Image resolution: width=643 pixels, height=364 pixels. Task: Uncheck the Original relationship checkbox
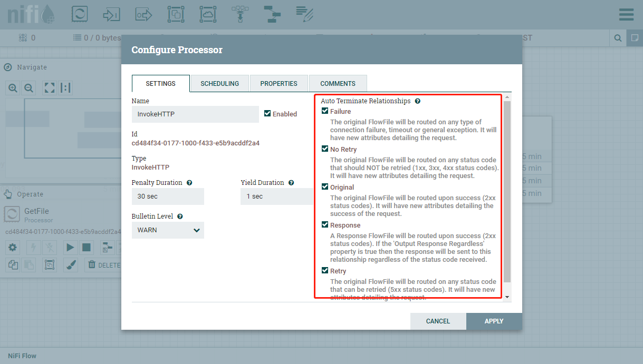point(325,186)
